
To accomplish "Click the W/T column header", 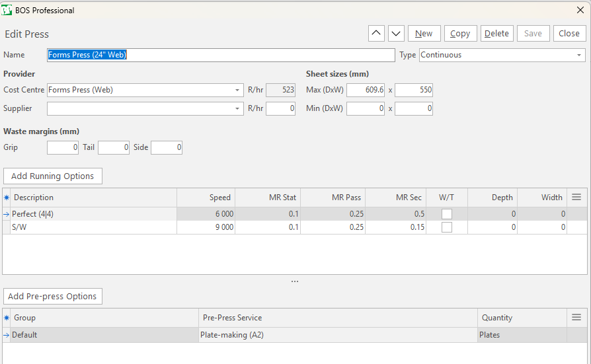I will point(447,198).
